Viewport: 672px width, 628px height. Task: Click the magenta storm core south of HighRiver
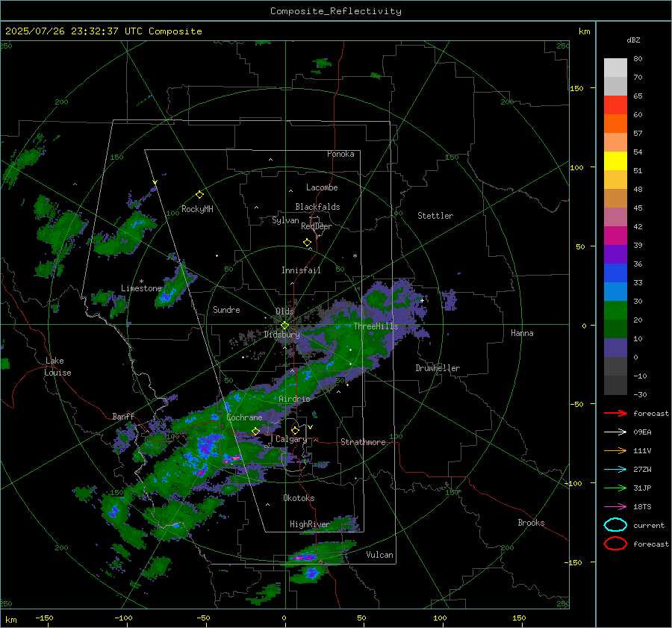(305, 558)
